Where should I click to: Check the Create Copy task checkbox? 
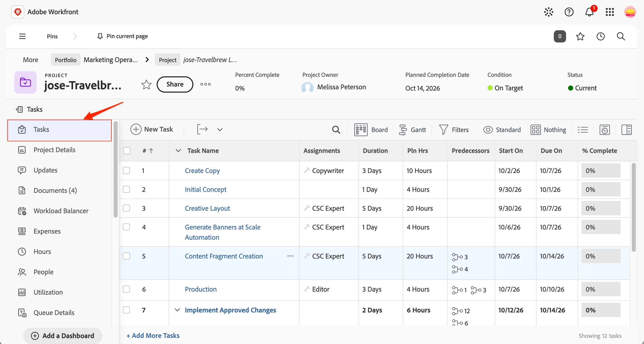126,170
